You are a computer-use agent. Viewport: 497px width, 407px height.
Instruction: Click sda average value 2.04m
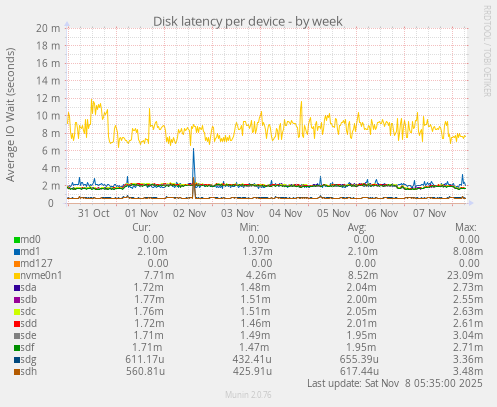coord(361,287)
